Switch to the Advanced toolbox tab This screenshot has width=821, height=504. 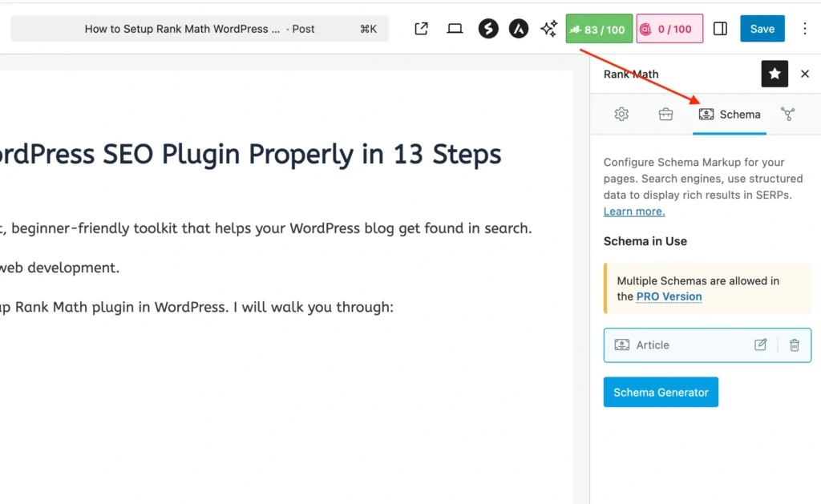pos(665,115)
